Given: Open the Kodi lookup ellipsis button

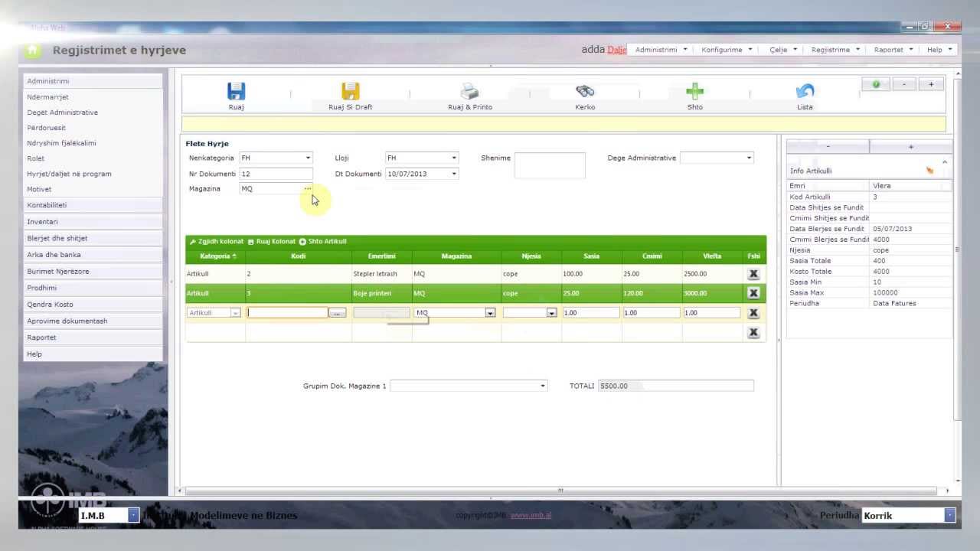Looking at the screenshot, I should tap(338, 312).
